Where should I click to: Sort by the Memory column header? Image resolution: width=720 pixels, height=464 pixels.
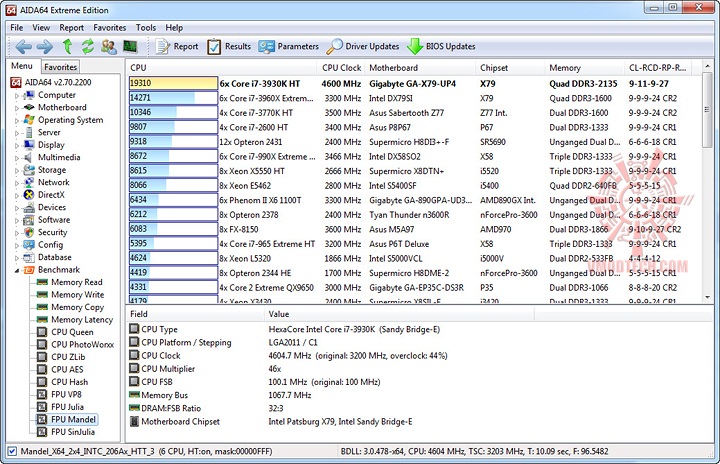(x=584, y=68)
